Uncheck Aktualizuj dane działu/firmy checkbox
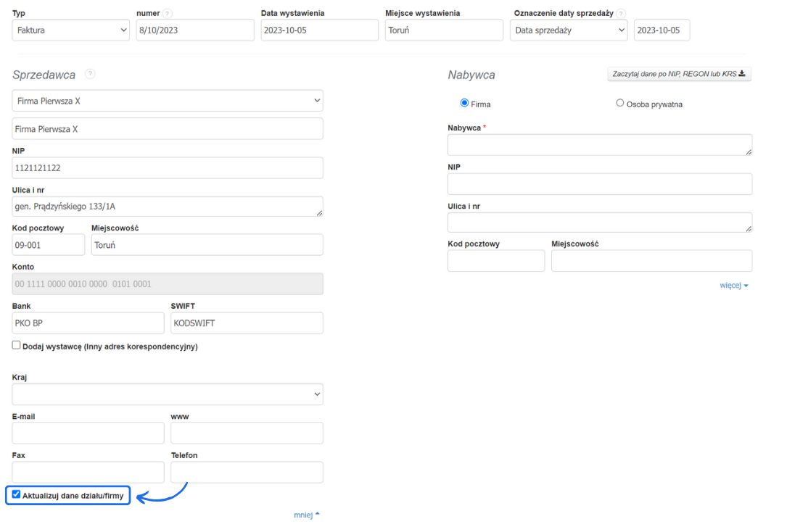The image size is (787, 532). (17, 495)
